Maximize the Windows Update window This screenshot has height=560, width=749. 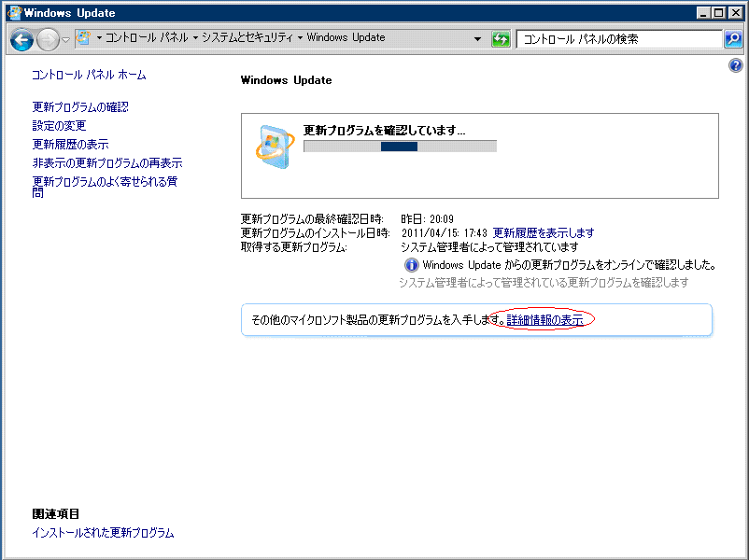[x=718, y=13]
